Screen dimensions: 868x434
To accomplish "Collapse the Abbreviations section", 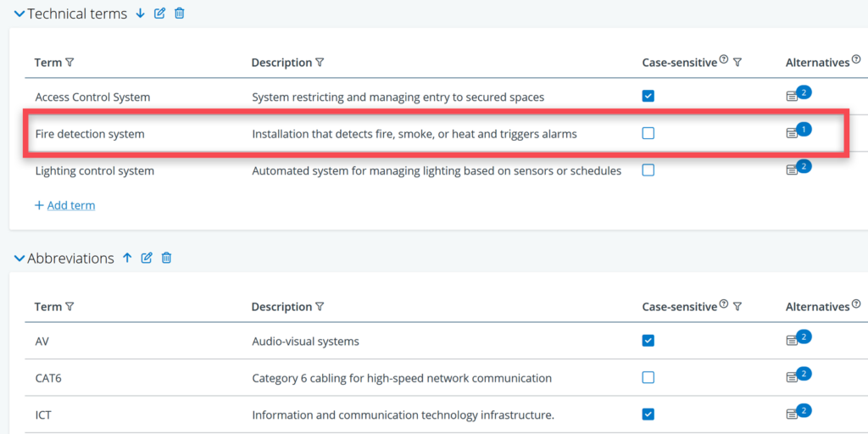I will pyautogui.click(x=19, y=259).
